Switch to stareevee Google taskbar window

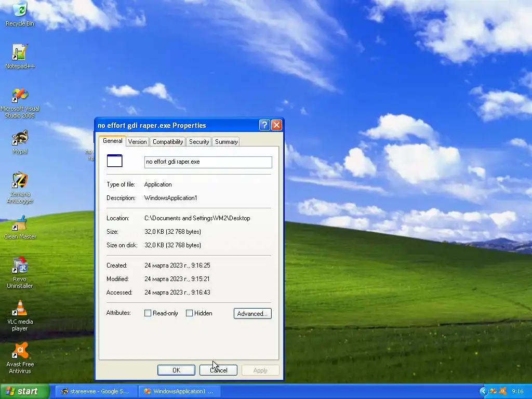(96, 391)
